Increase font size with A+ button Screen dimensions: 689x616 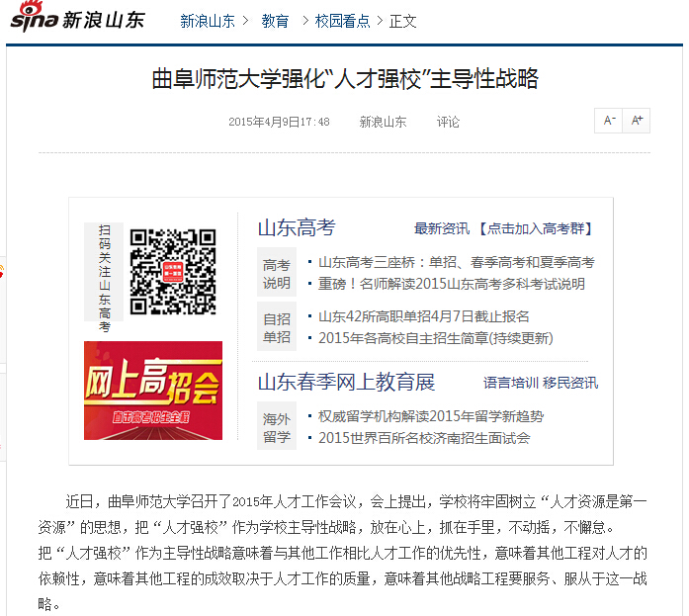click(637, 121)
